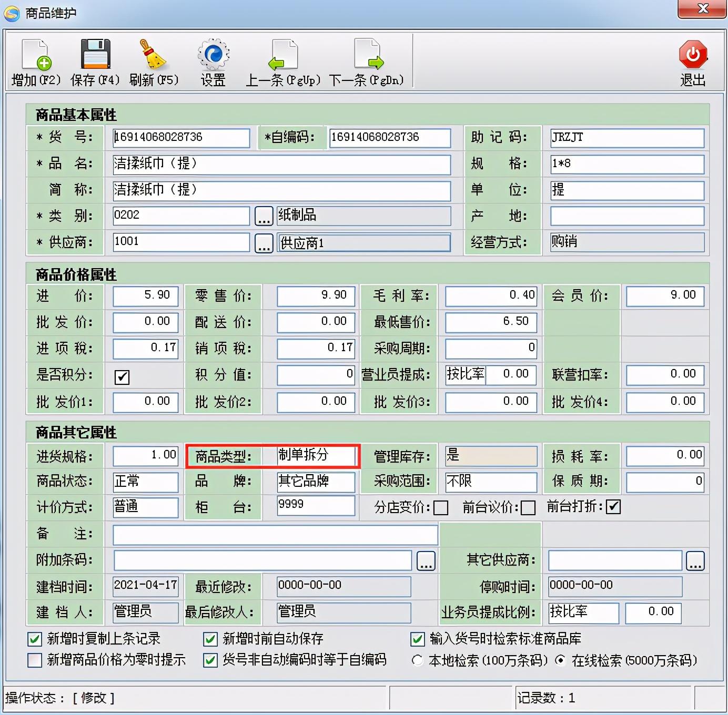
Task: Open the 品牌 dropdown showing 其它品牌
Action: pyautogui.click(x=316, y=482)
